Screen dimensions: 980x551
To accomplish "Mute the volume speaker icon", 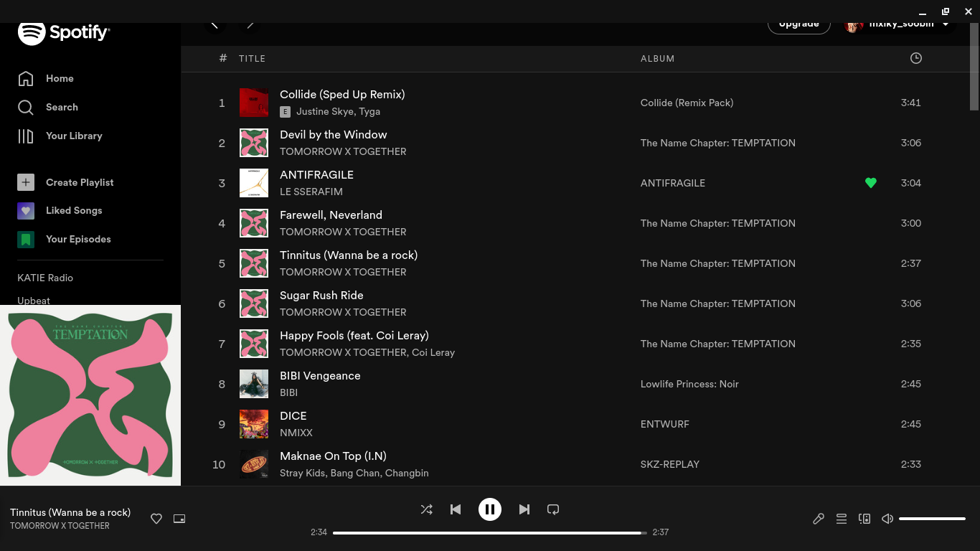I will click(887, 519).
